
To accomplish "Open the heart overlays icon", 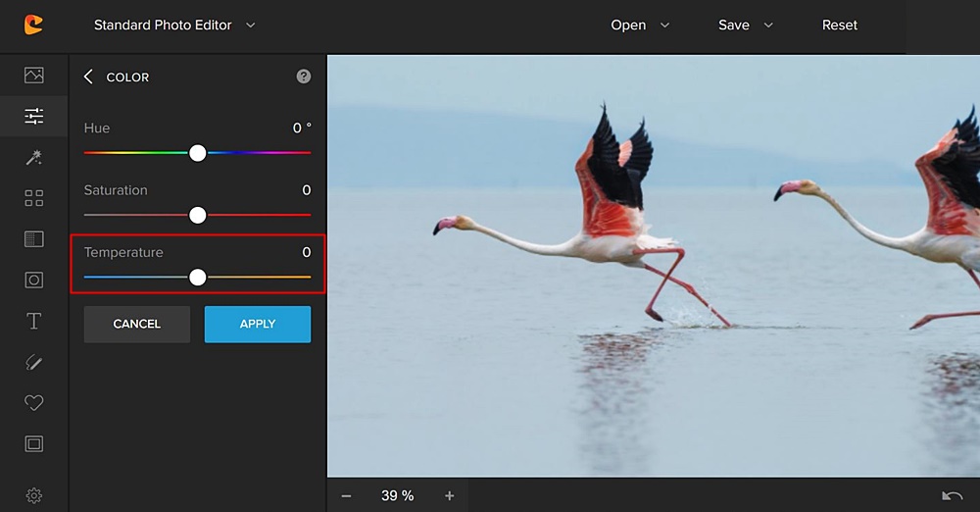I will [x=33, y=403].
